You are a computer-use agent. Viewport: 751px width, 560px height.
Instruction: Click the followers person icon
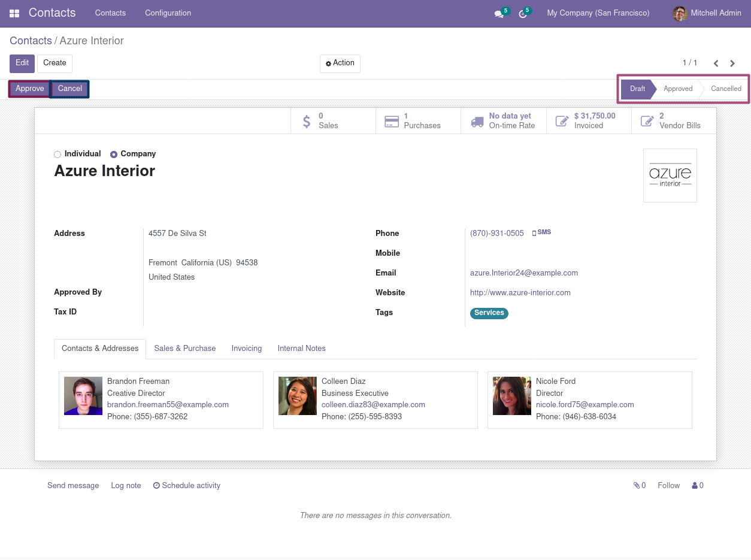tap(695, 486)
